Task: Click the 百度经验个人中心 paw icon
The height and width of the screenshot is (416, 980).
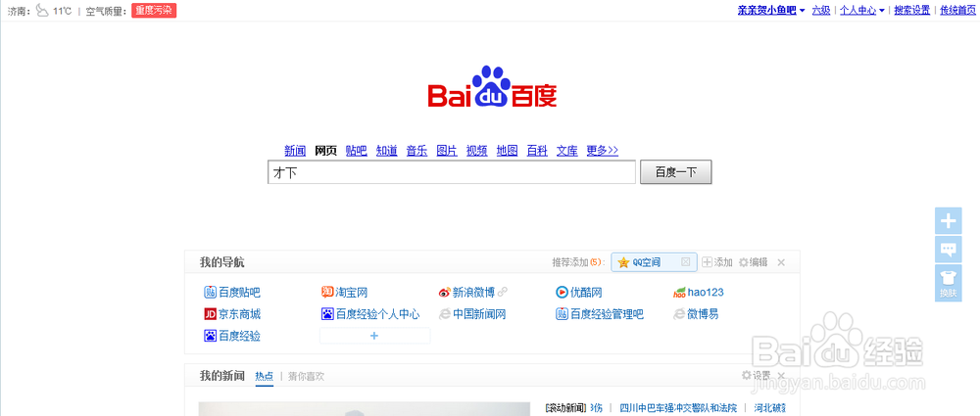Action: tap(327, 314)
